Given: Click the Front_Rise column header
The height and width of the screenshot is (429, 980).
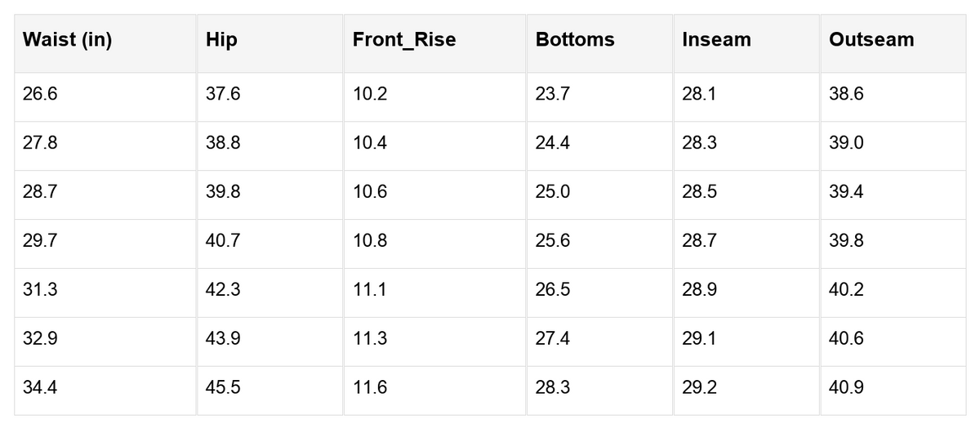Looking at the screenshot, I should pos(435,43).
